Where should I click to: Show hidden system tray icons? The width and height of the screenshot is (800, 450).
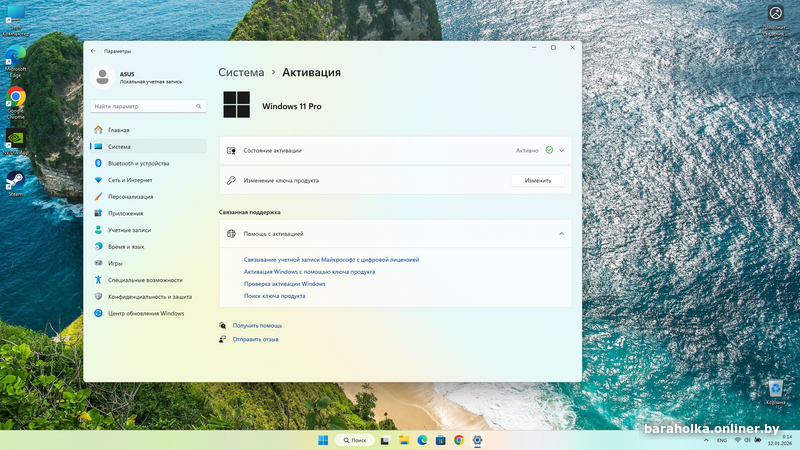click(x=705, y=440)
